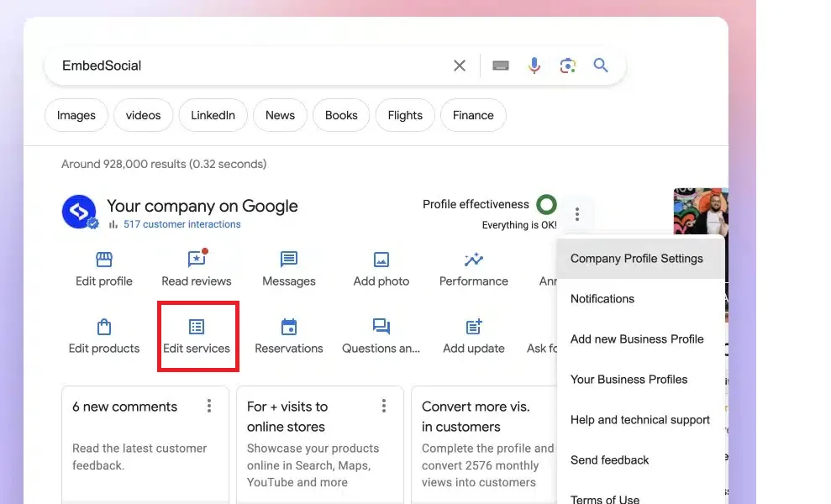Open options for visits to online stores card
Screen dimensions: 831x504
[384, 406]
